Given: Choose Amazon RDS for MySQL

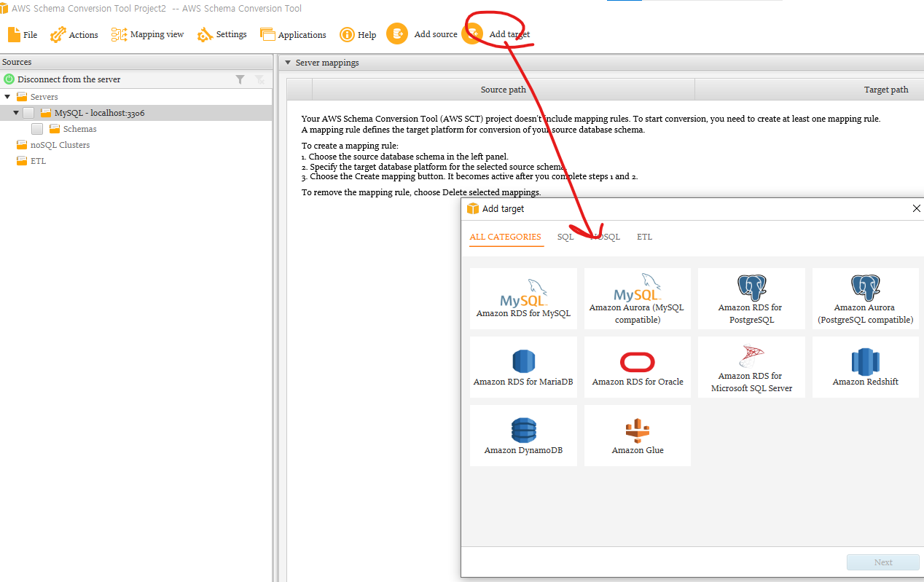Looking at the screenshot, I should tap(523, 299).
